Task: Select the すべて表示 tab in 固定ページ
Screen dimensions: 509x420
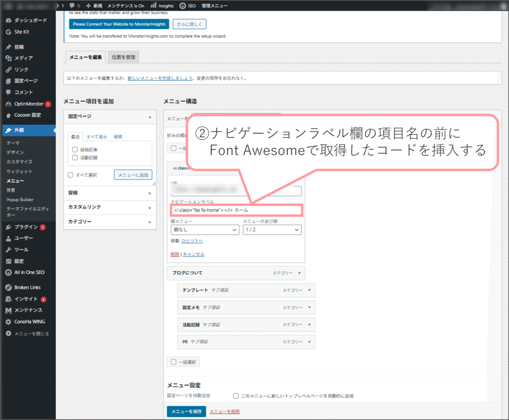Action: (96, 137)
